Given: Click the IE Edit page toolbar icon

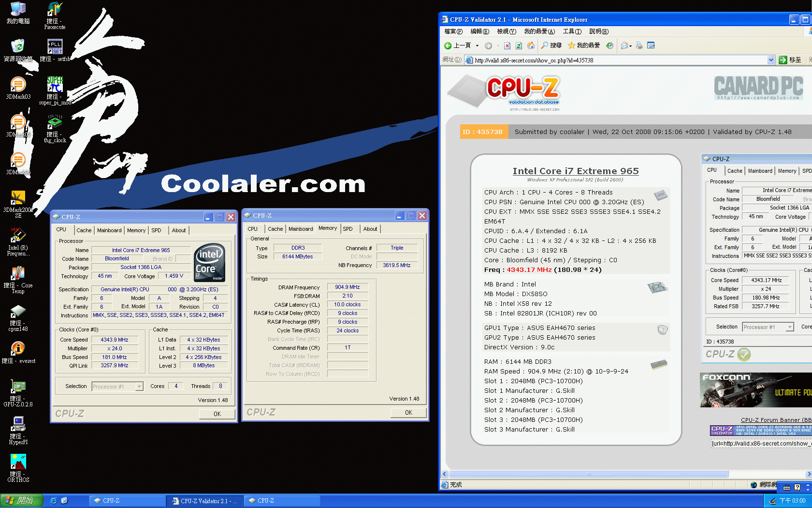Looking at the screenshot, I should (651, 45).
